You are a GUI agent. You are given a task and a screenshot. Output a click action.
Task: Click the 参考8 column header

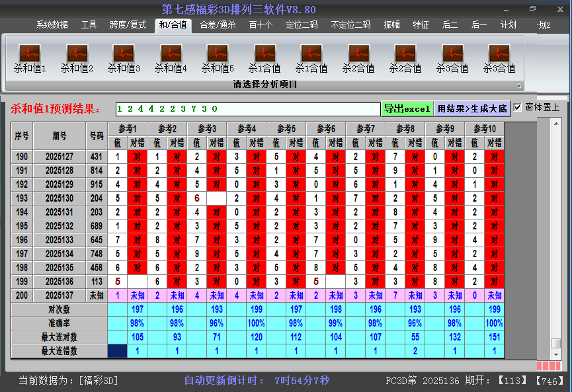[405, 129]
